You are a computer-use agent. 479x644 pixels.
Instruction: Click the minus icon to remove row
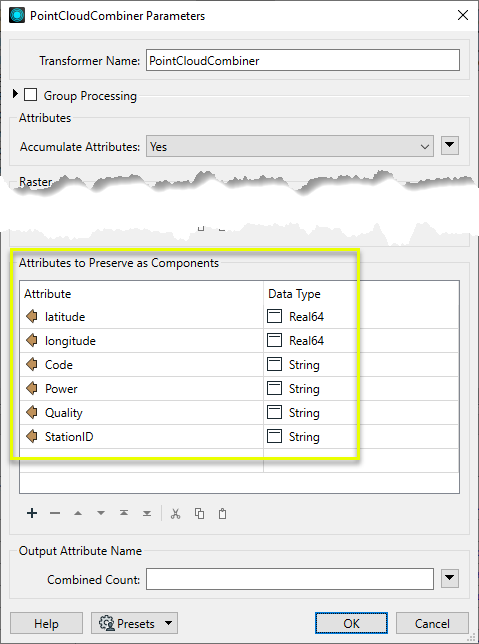coord(55,513)
